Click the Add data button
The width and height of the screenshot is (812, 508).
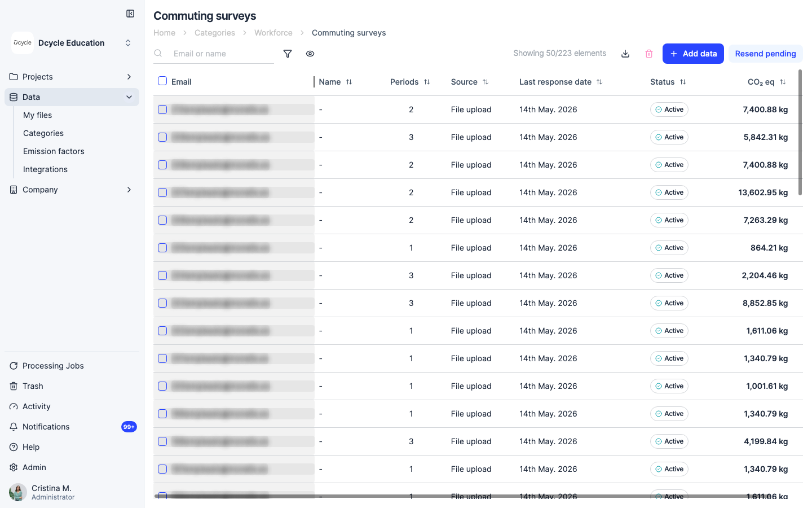[x=693, y=54]
